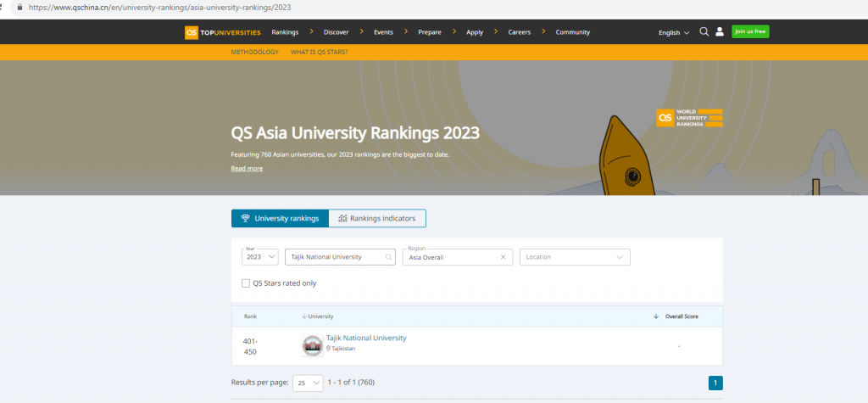Click the lock icon in address bar
Viewport: 868px width, 403px height.
point(20,8)
